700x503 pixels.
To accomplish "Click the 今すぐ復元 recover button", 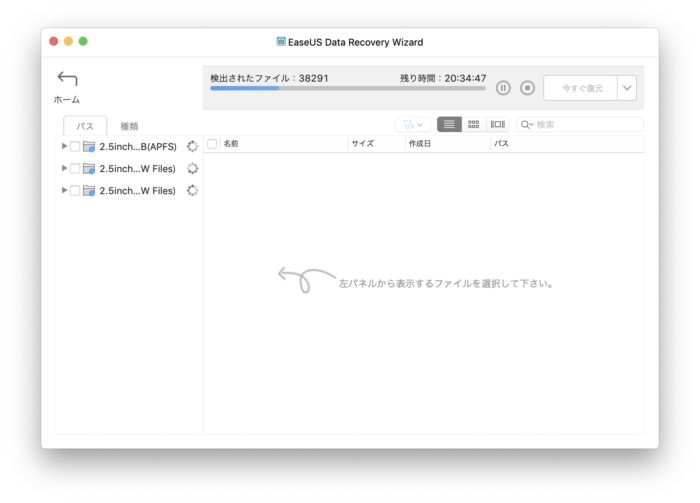I will pyautogui.click(x=581, y=88).
